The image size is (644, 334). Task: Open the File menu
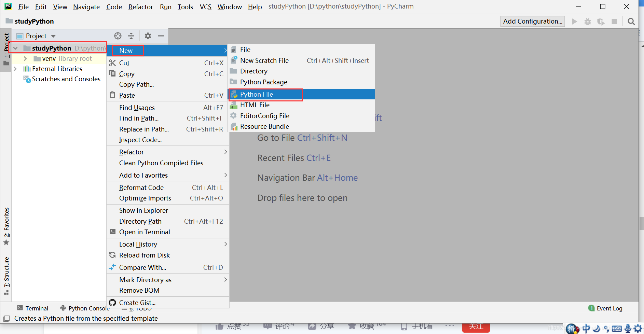(23, 7)
